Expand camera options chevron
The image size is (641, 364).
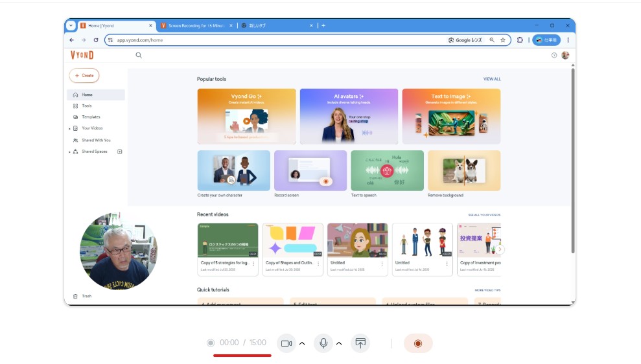(302, 343)
